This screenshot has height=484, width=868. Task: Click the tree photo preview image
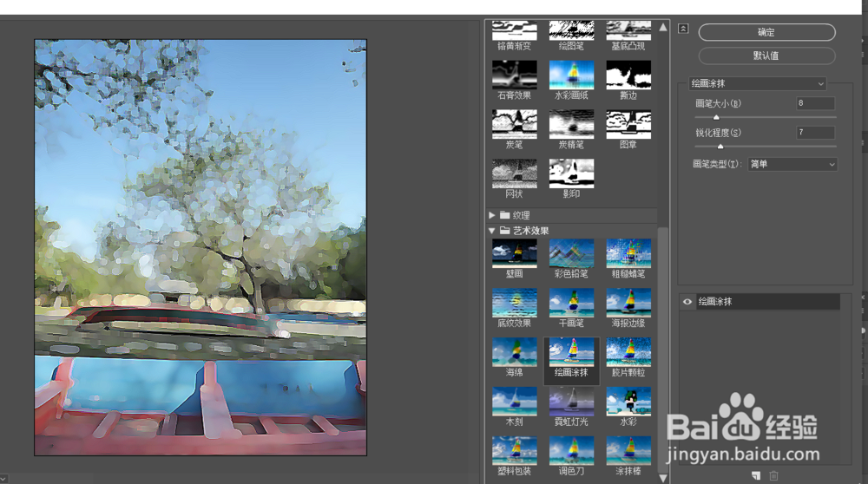pos(201,247)
